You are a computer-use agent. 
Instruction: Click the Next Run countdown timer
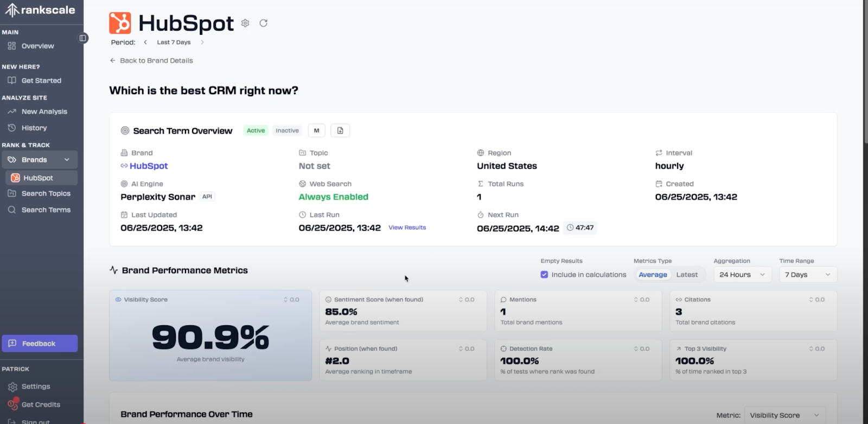pos(580,228)
